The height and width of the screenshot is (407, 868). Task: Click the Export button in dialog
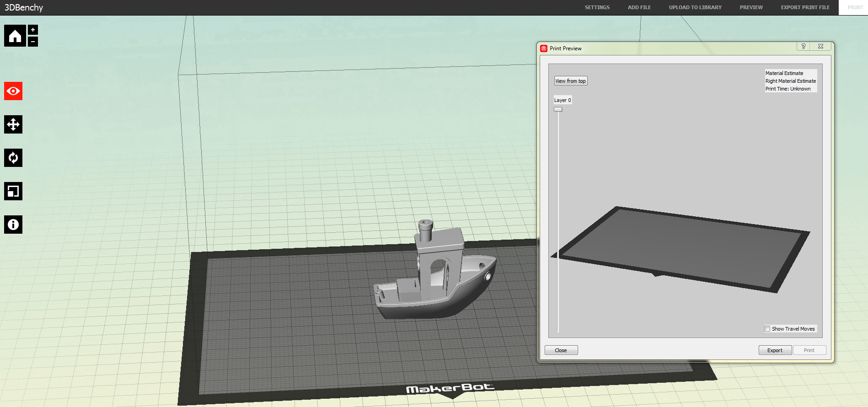click(x=775, y=350)
